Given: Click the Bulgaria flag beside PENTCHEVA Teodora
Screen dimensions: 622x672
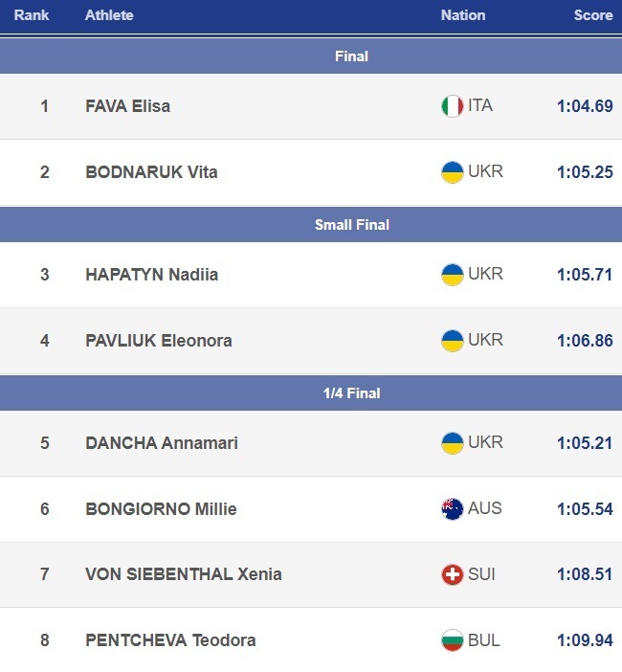Looking at the screenshot, I should (x=452, y=640).
